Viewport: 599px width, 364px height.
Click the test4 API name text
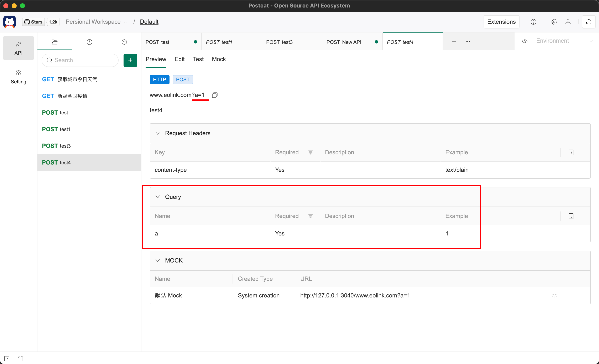[x=156, y=110]
